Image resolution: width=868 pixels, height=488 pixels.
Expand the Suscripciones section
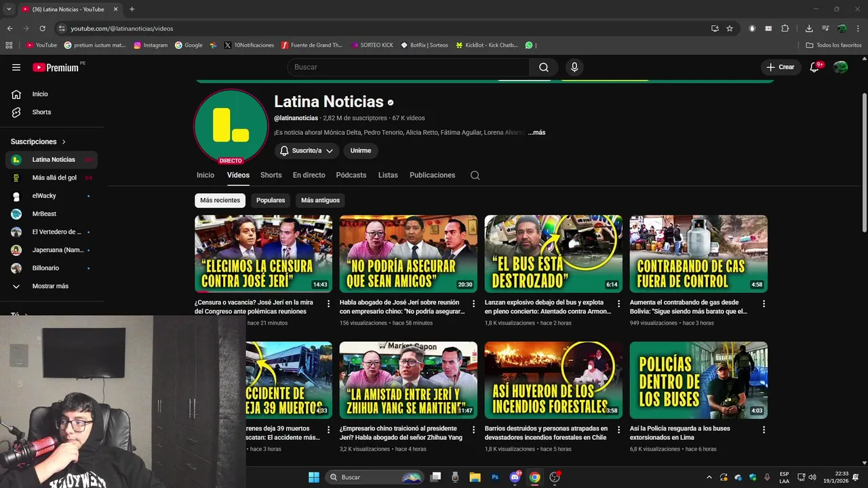[39, 142]
